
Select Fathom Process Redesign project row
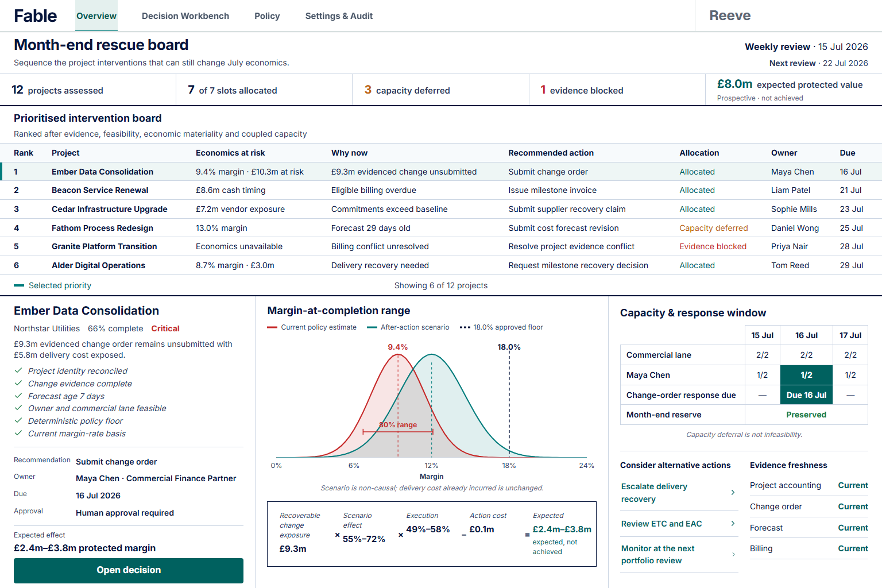pos(441,228)
